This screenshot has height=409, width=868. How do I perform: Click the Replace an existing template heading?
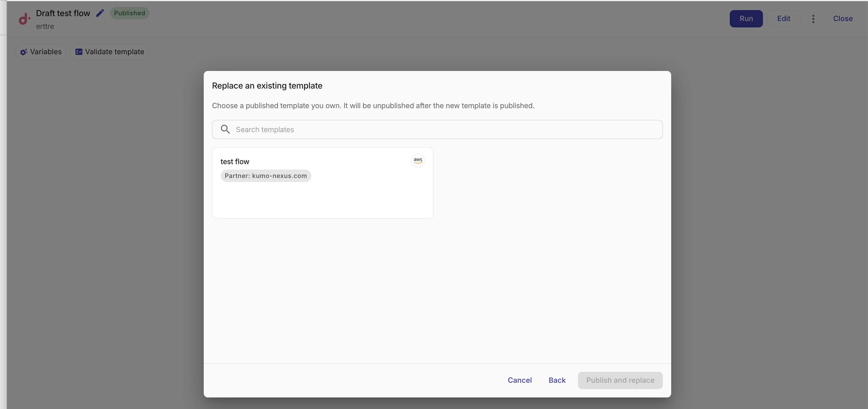[x=267, y=86]
